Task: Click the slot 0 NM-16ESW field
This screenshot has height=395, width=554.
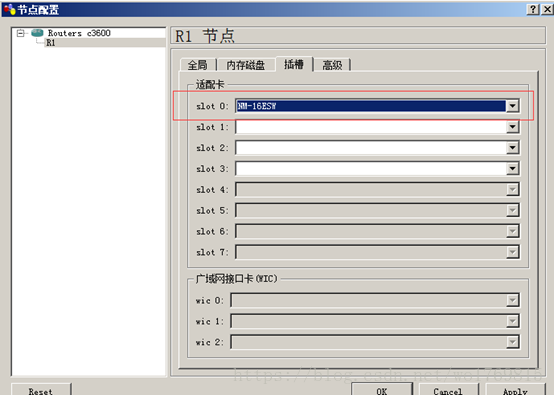Action: coord(371,106)
